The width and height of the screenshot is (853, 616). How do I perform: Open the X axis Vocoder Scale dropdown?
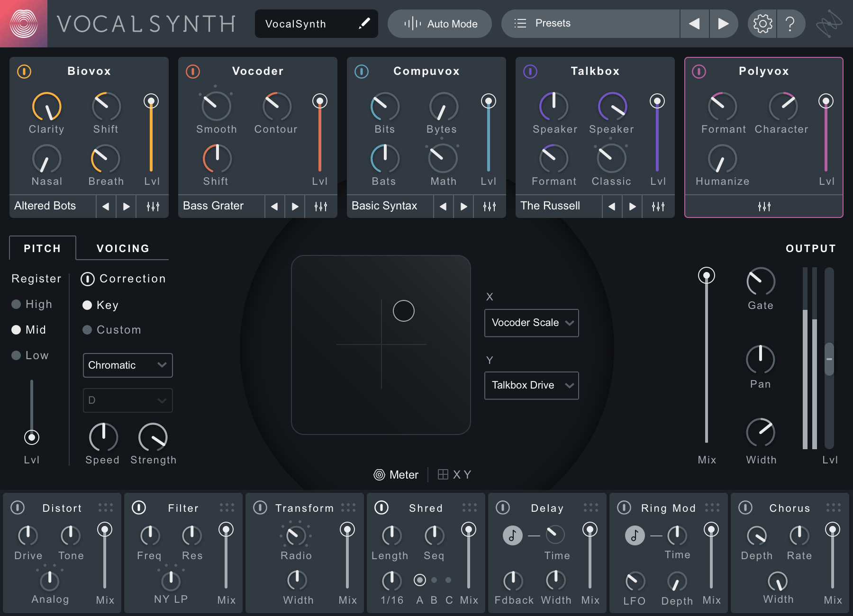point(531,323)
